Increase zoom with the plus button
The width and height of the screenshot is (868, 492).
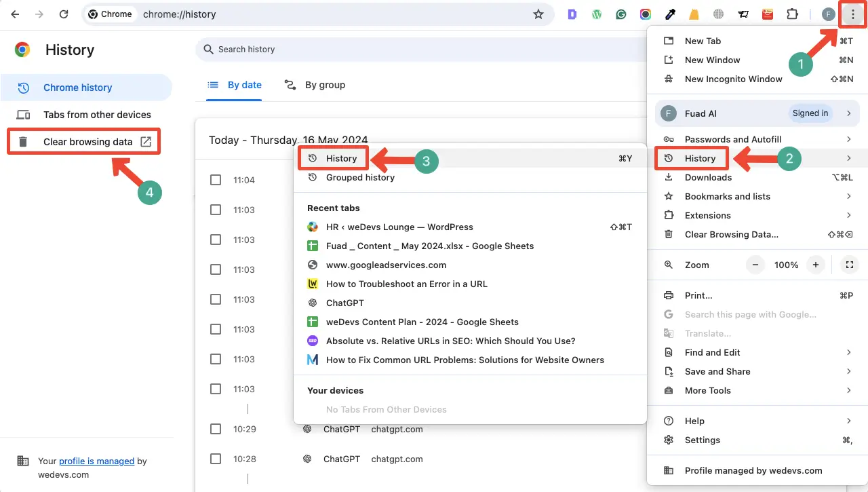816,265
